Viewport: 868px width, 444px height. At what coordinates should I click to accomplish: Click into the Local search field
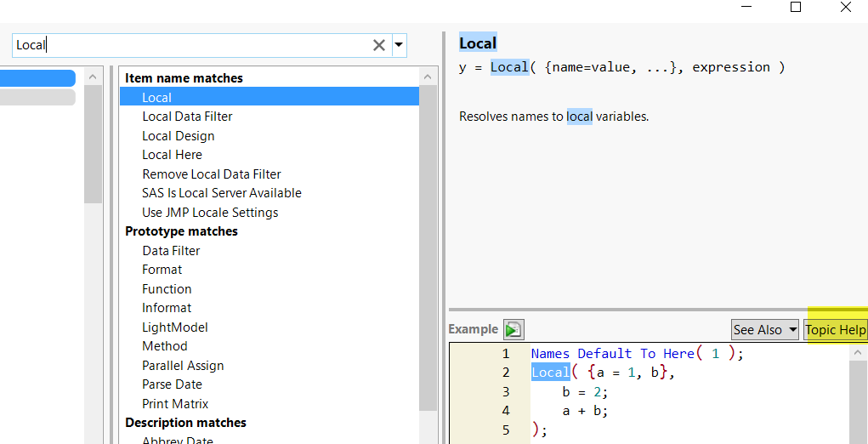[x=191, y=45]
